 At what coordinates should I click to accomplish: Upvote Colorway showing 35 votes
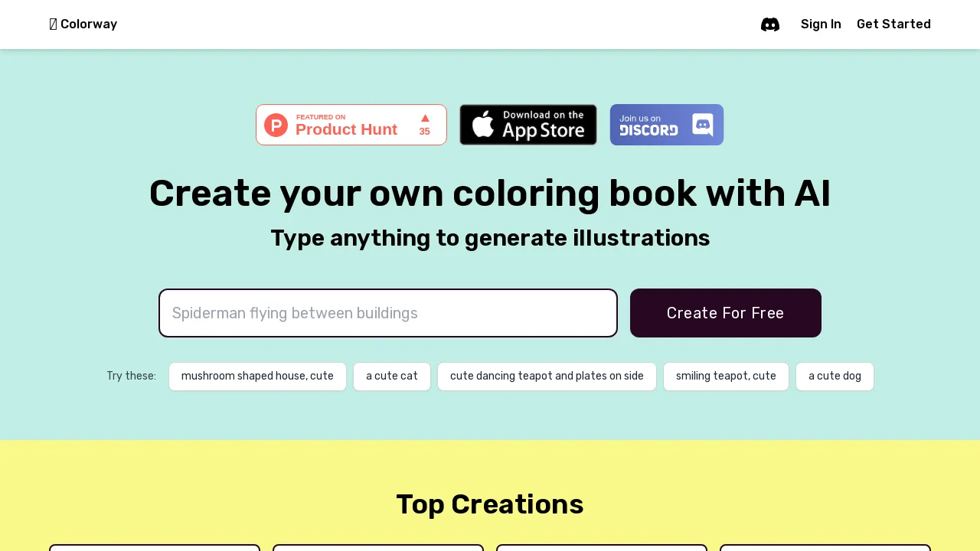(424, 125)
